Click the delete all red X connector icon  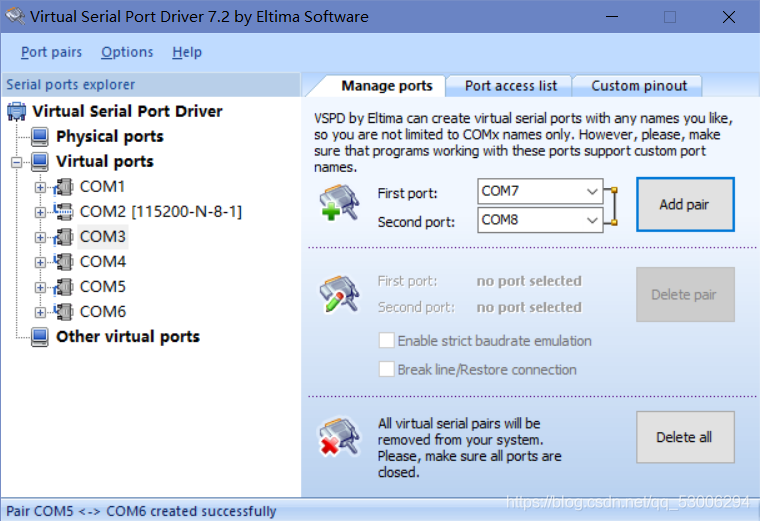click(339, 437)
